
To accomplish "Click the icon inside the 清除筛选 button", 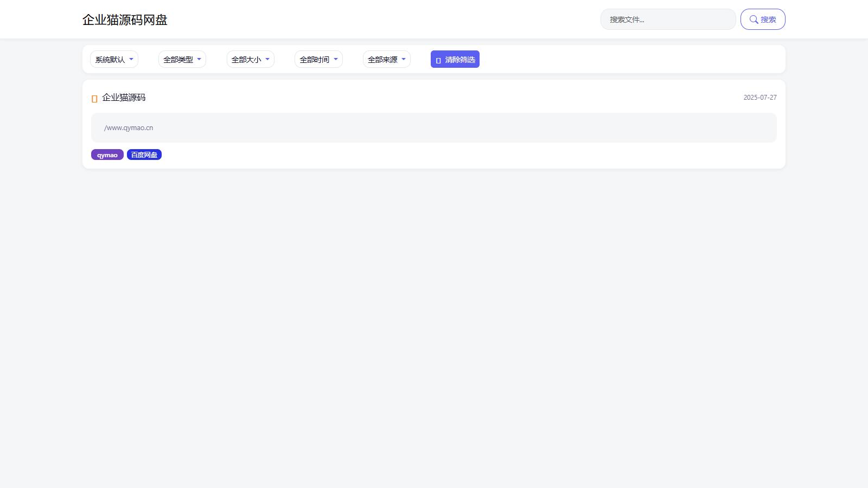I will point(438,60).
